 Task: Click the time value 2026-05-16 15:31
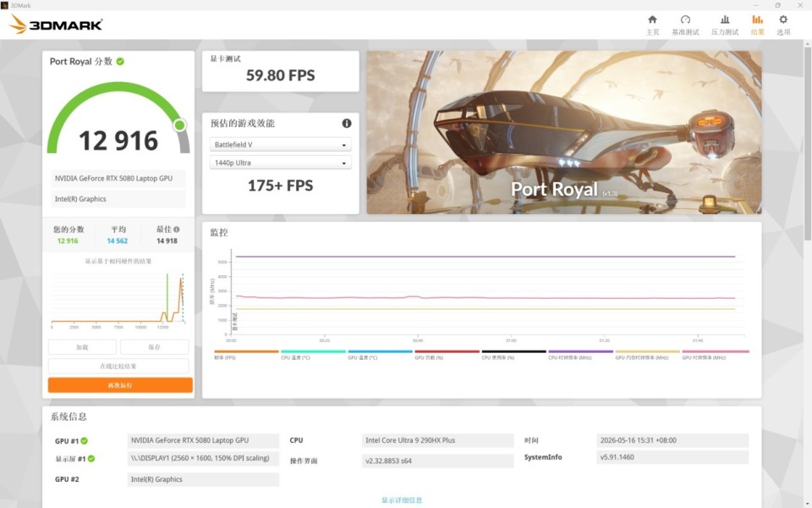(672, 440)
